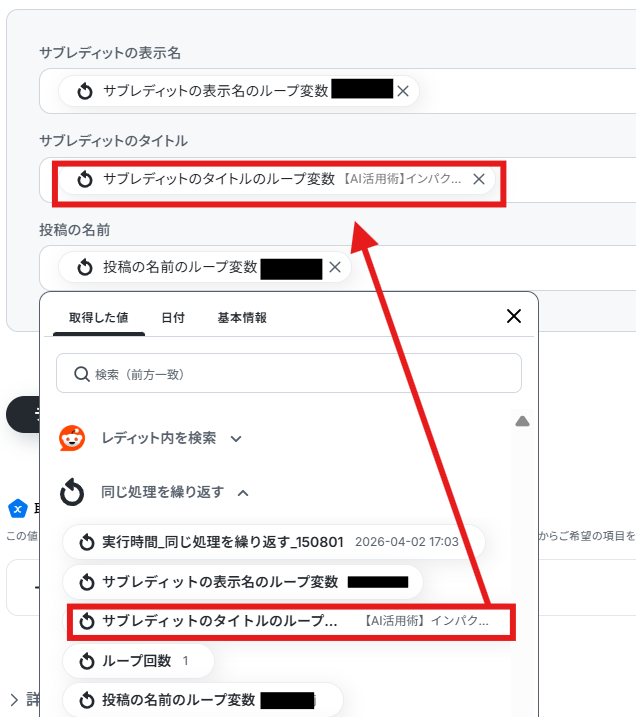Close the 取得した値 picker panel

[x=514, y=316]
